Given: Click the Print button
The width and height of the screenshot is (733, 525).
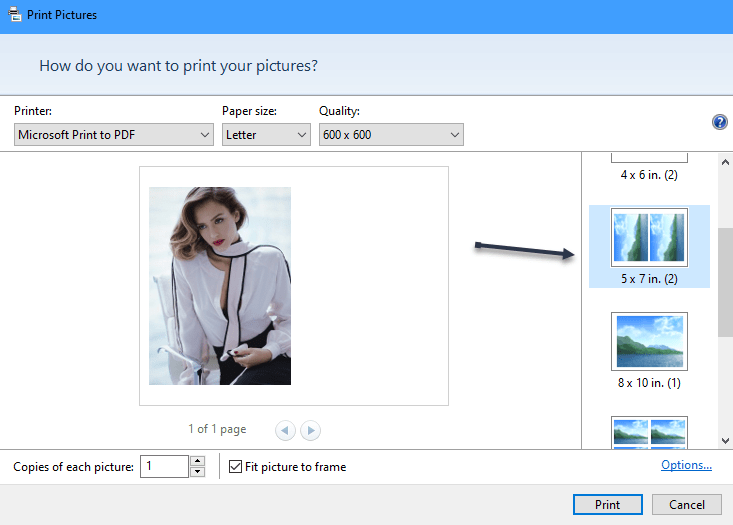Looking at the screenshot, I should point(608,505).
